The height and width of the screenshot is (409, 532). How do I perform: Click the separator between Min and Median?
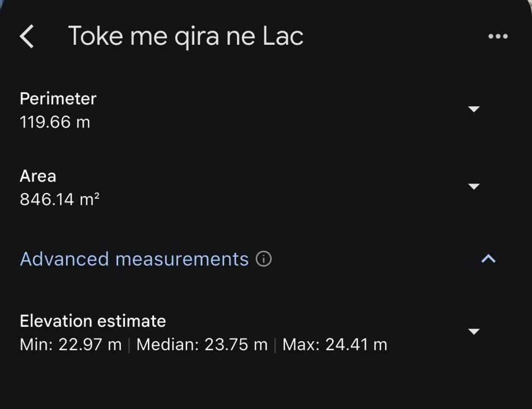click(x=129, y=345)
